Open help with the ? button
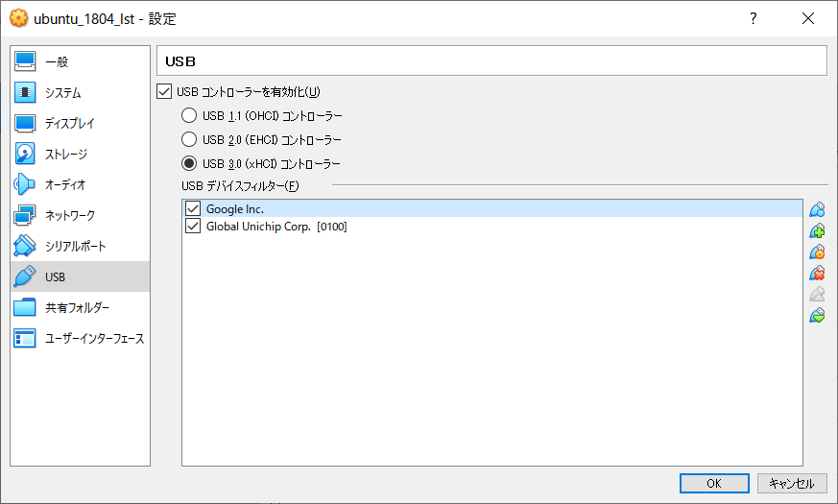Image resolution: width=838 pixels, height=504 pixels. coord(753,18)
